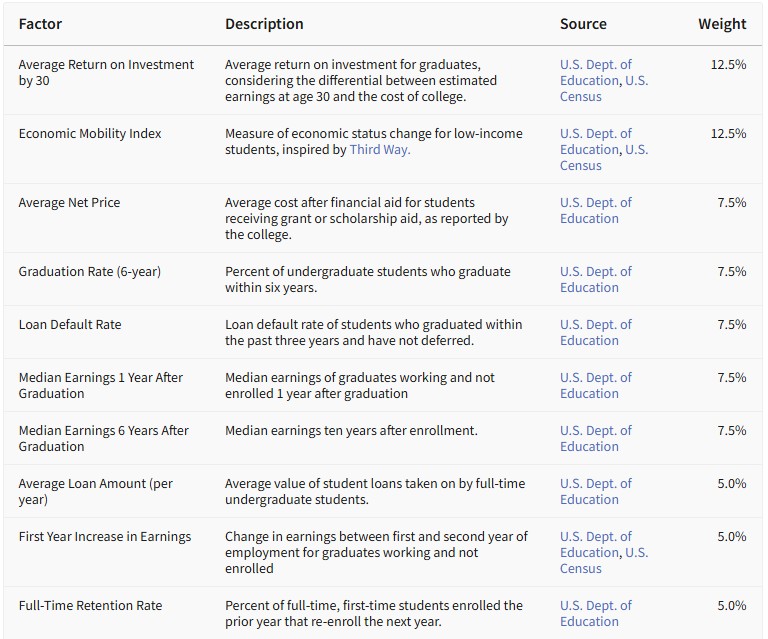
Task: Click the Graduation Rate (6-year) factor name
Action: (89, 272)
